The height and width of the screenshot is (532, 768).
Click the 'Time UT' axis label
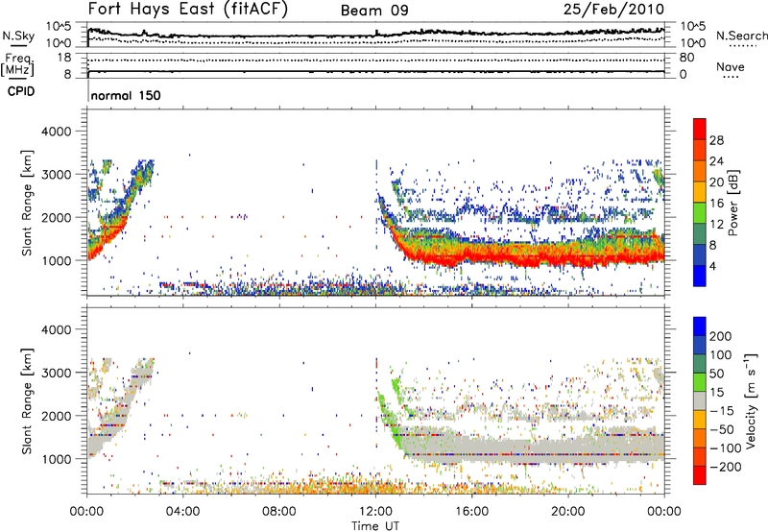pos(375,525)
